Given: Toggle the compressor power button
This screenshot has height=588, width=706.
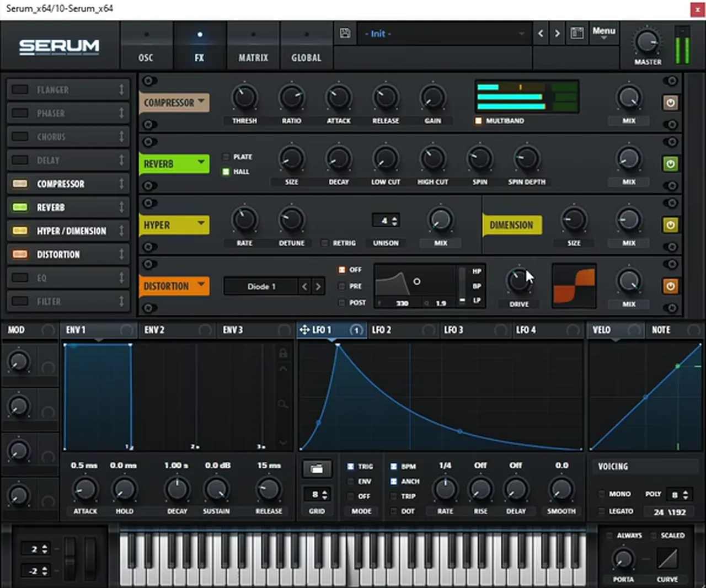Looking at the screenshot, I should point(670,103).
